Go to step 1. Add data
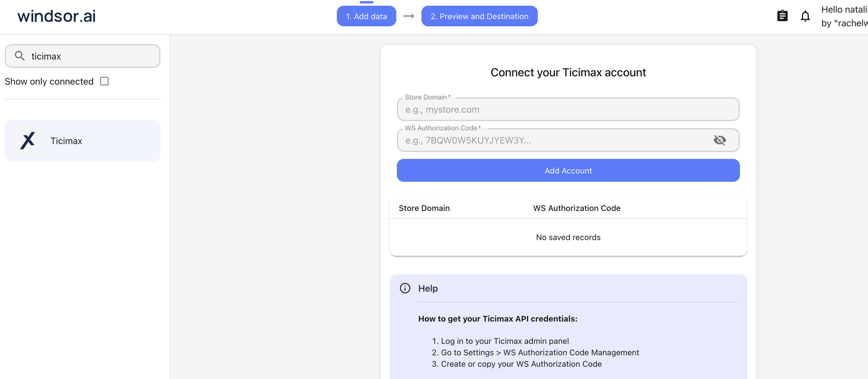The width and height of the screenshot is (868, 379). 366,16
